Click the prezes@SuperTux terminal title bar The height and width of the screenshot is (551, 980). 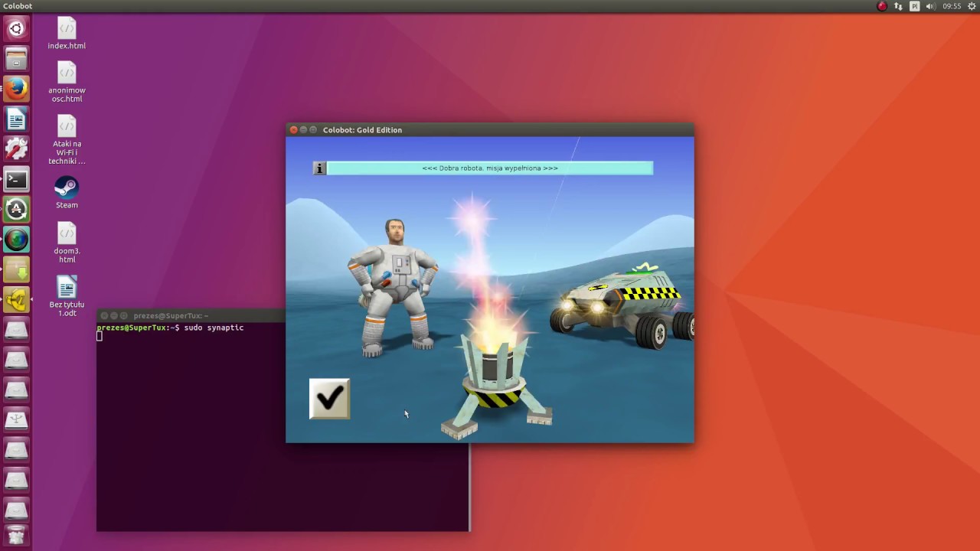tap(191, 315)
